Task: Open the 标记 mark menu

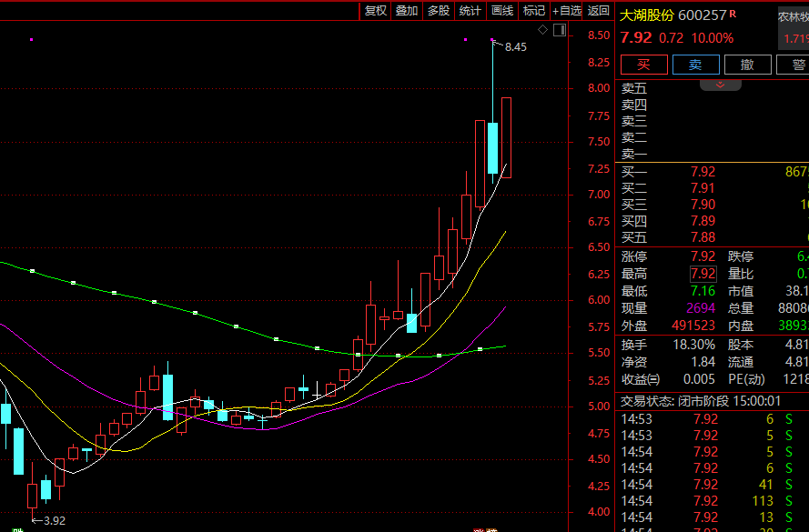Action: [534, 10]
